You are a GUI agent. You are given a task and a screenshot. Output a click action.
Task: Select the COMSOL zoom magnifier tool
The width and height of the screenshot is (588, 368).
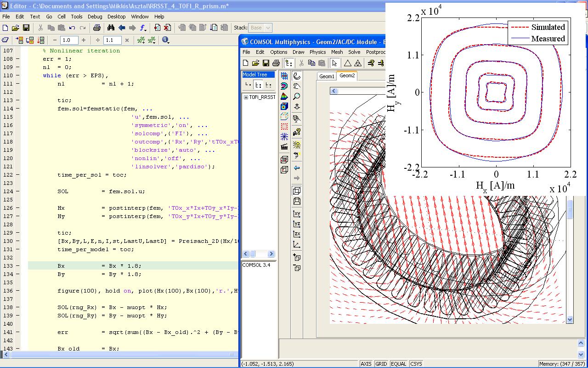click(297, 96)
